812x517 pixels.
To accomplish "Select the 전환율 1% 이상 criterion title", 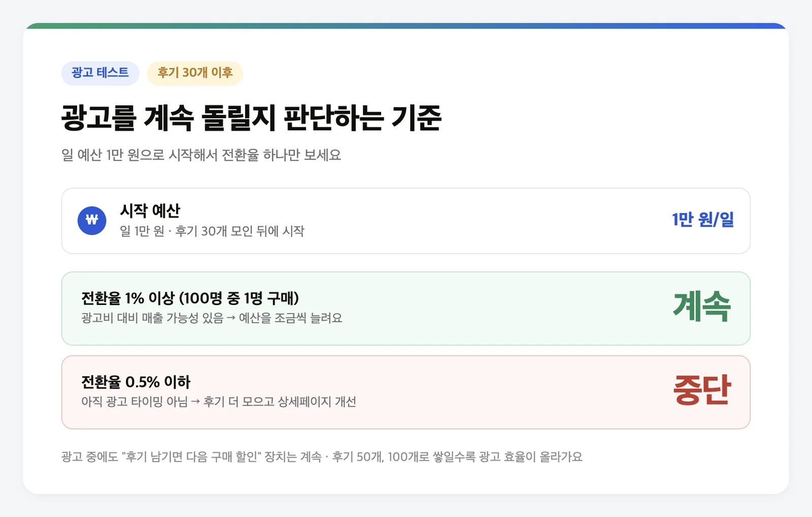I will coord(190,298).
